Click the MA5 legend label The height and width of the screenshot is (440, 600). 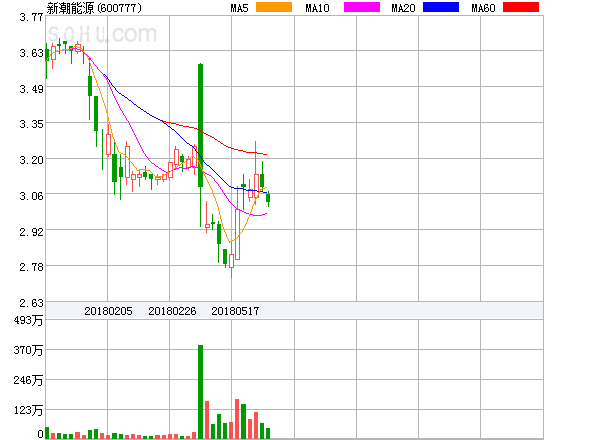[x=240, y=8]
